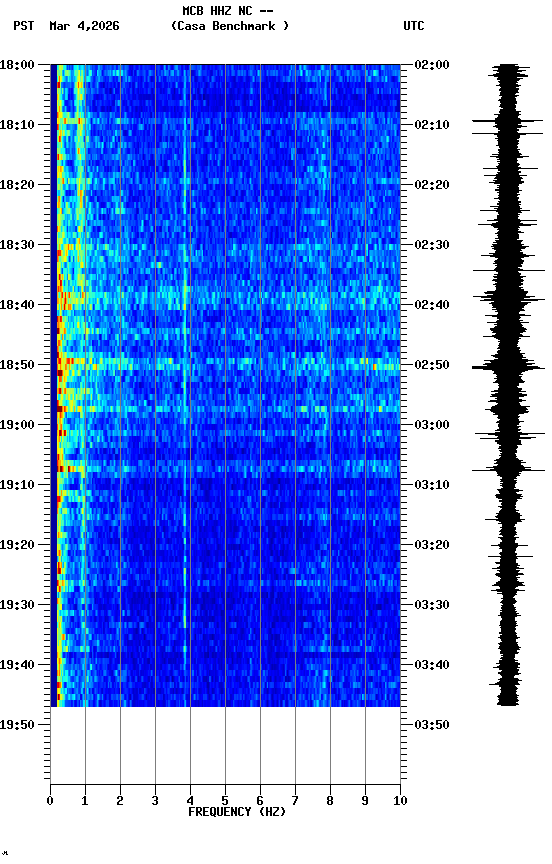Click the 5 Hz frequency tick label
This screenshot has height=864, width=552.
point(225,802)
